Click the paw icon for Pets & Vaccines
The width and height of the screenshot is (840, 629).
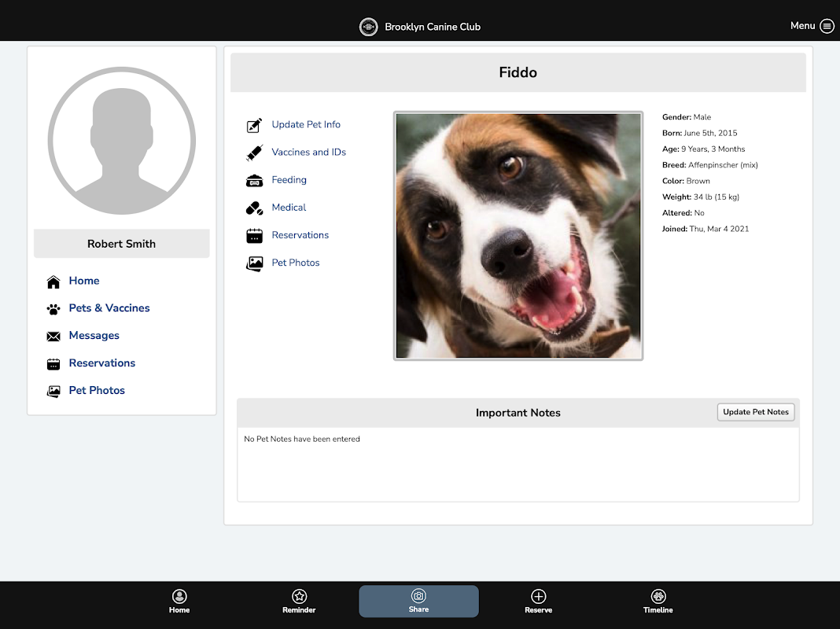point(53,309)
